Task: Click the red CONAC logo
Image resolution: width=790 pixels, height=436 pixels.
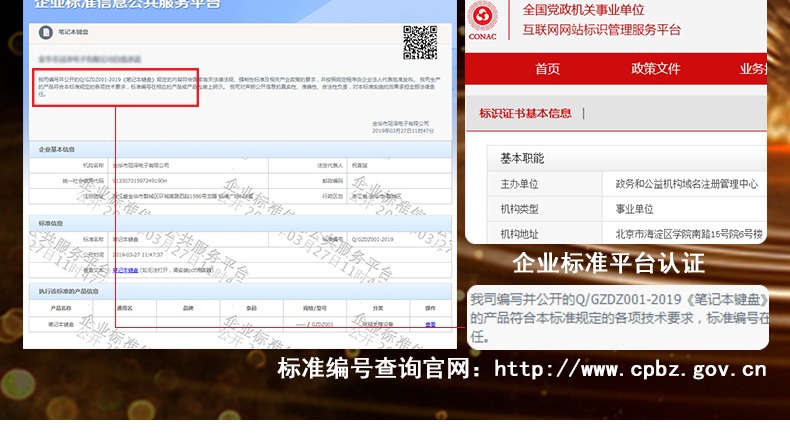Action: (483, 20)
